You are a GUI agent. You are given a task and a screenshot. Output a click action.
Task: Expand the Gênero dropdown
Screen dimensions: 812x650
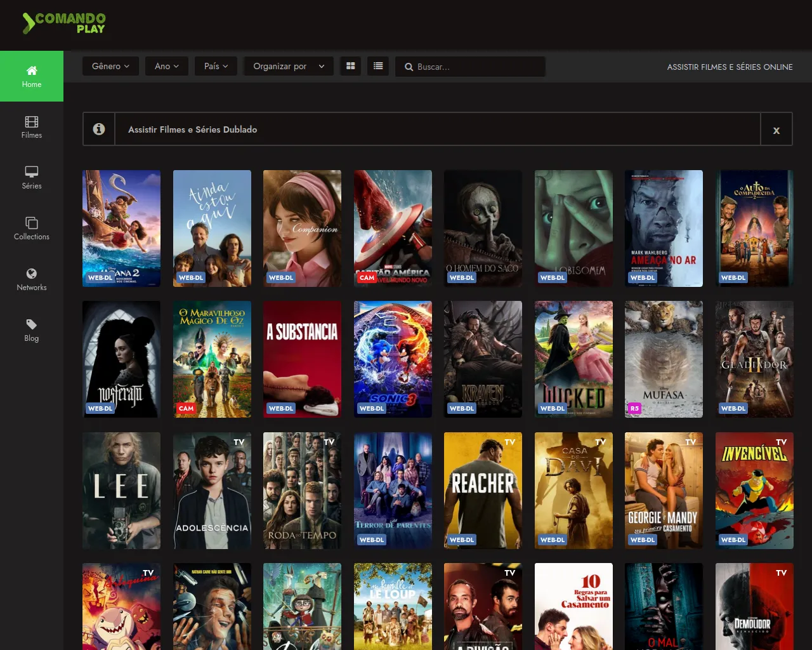pos(110,66)
